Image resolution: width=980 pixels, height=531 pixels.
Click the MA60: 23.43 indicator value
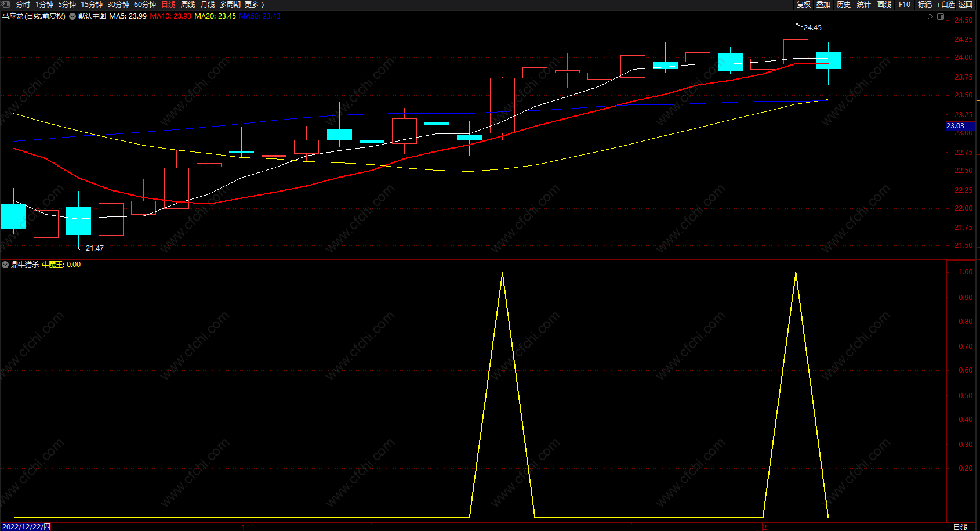click(x=260, y=16)
